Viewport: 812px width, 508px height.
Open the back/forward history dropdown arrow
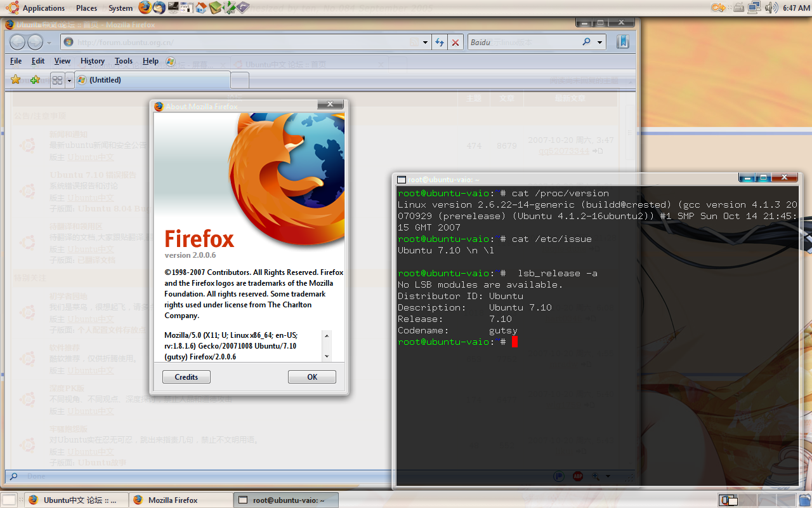coord(49,42)
